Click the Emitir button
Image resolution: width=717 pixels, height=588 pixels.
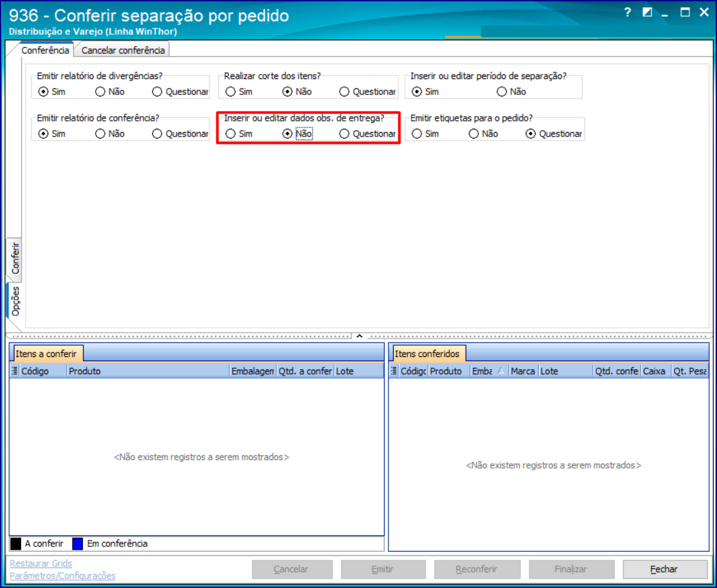coord(383,570)
